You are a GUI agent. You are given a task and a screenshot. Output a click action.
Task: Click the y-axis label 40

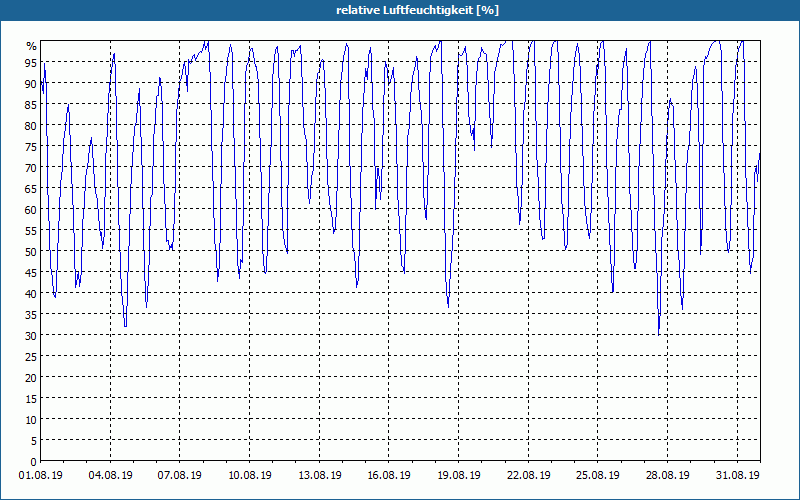coord(31,294)
